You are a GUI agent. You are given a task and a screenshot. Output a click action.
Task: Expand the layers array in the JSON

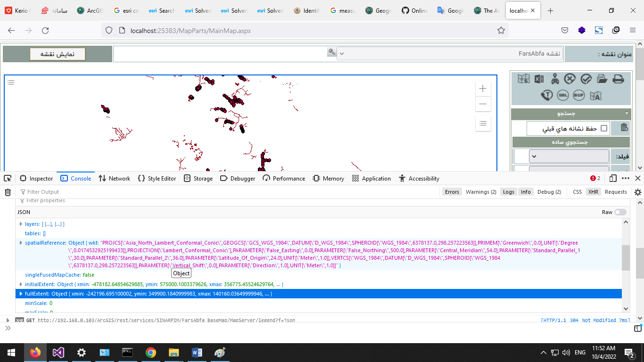tap(21, 224)
